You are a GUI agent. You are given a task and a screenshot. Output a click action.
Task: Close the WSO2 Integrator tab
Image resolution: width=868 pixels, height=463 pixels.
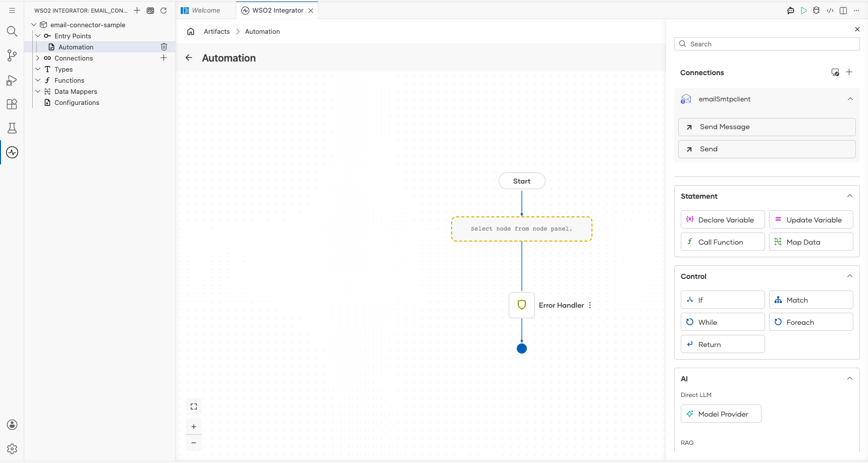point(311,11)
